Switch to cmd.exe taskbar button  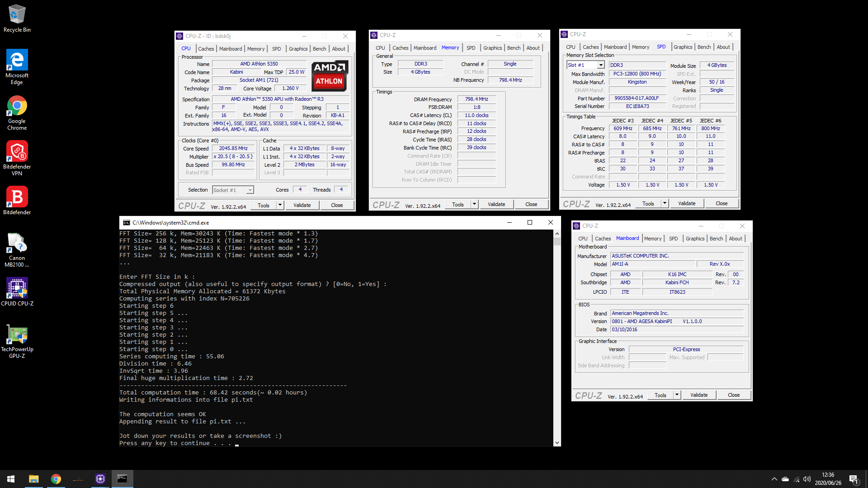coord(122,479)
